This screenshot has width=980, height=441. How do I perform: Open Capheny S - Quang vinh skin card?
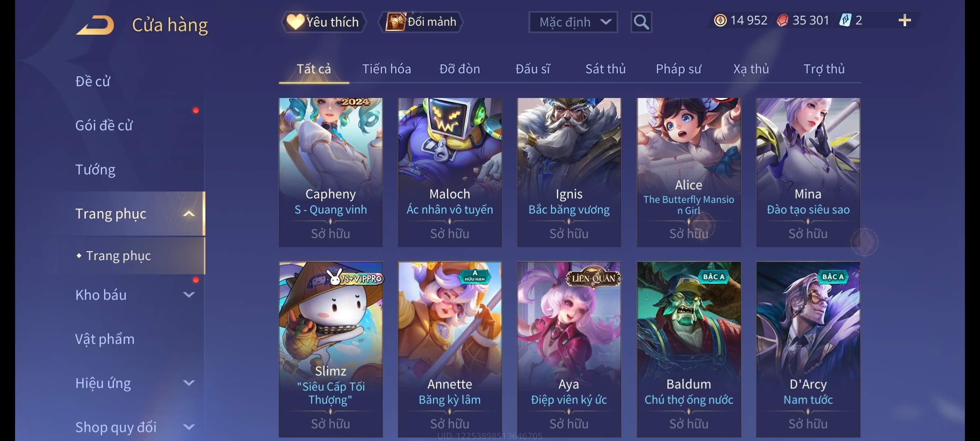pyautogui.click(x=331, y=172)
